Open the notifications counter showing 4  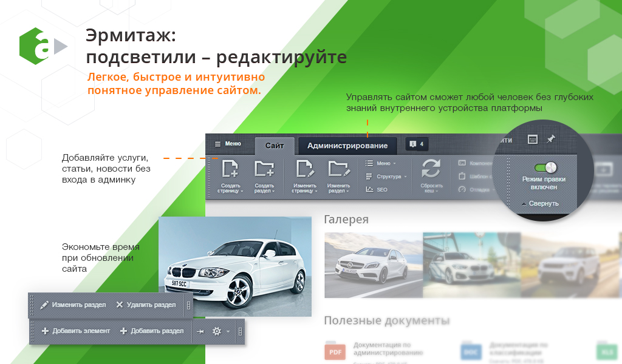coord(417,144)
